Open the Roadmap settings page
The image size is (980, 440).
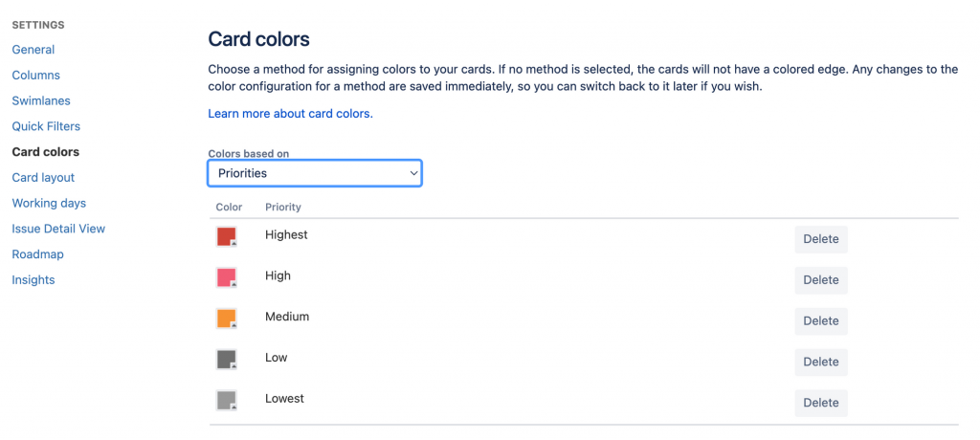pos(38,254)
